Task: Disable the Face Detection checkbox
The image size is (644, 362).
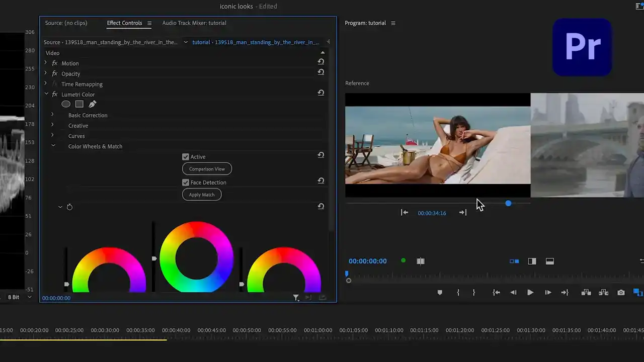Action: point(186,183)
